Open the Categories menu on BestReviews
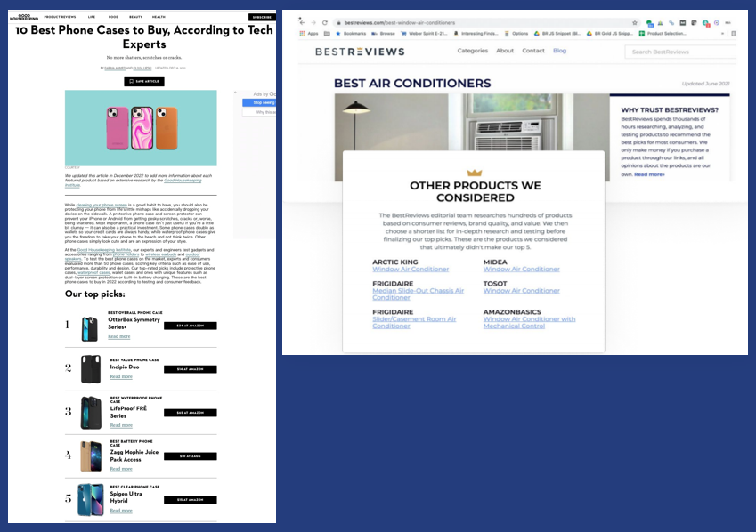756x532 pixels. tap(472, 51)
